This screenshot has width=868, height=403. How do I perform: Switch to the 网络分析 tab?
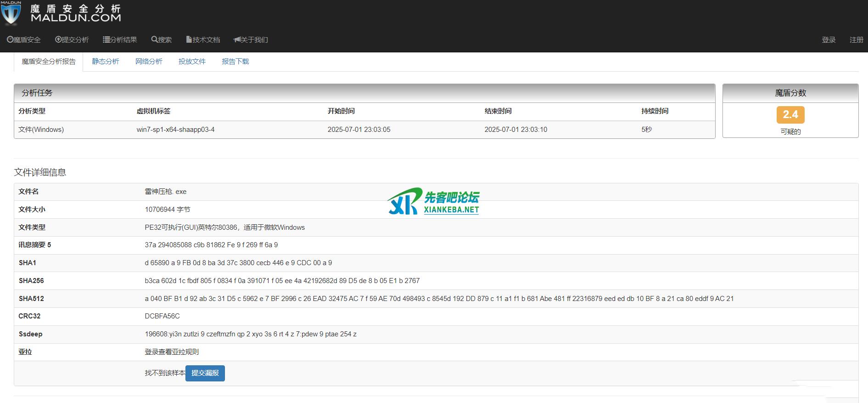(149, 62)
